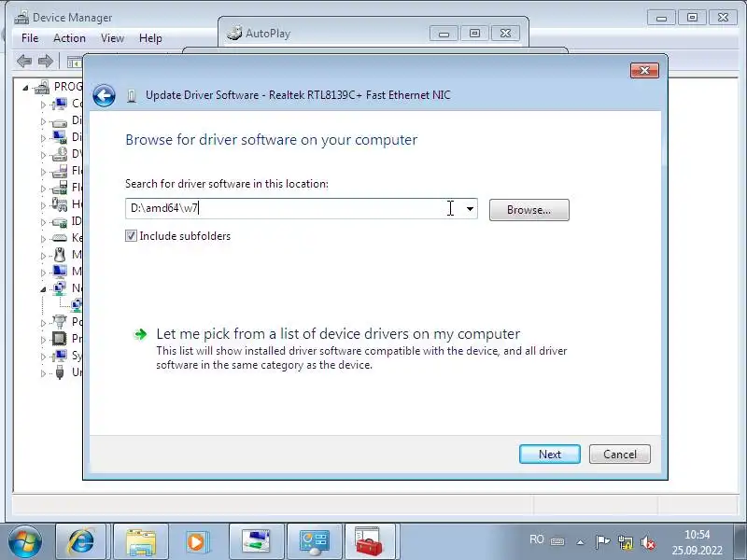Choose Let me pick from a list of drivers
This screenshot has width=747, height=560.
click(338, 334)
